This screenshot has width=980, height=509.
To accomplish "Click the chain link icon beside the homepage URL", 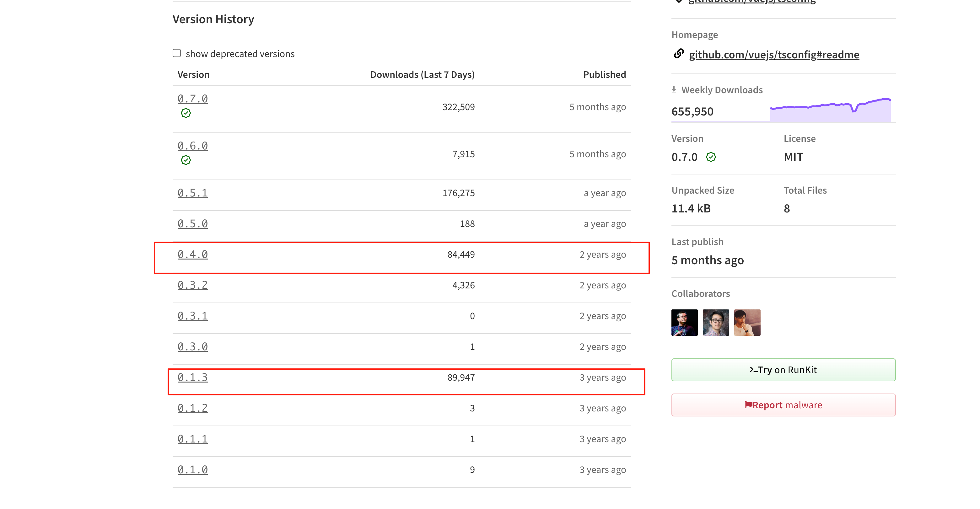I will (679, 54).
